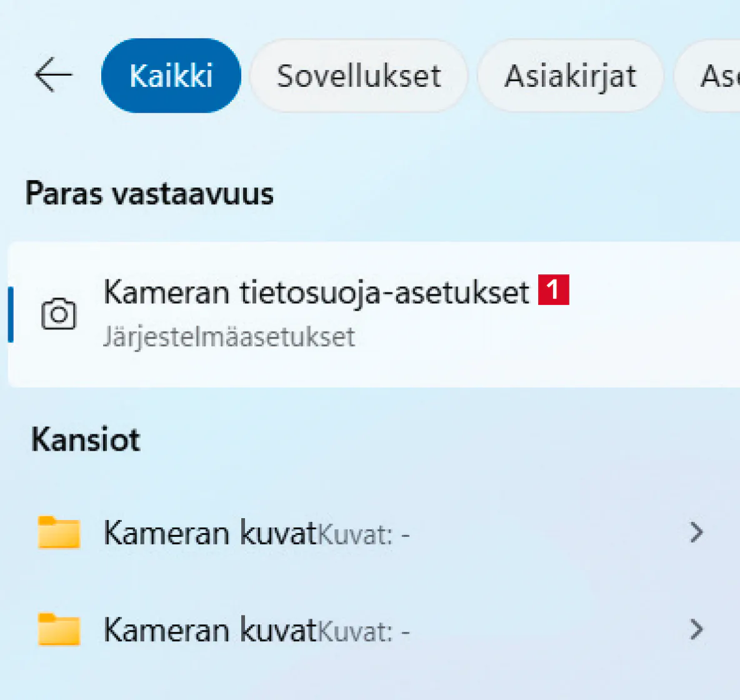Click the second result's Kuvat location label
This screenshot has height=700, width=740.
[364, 631]
